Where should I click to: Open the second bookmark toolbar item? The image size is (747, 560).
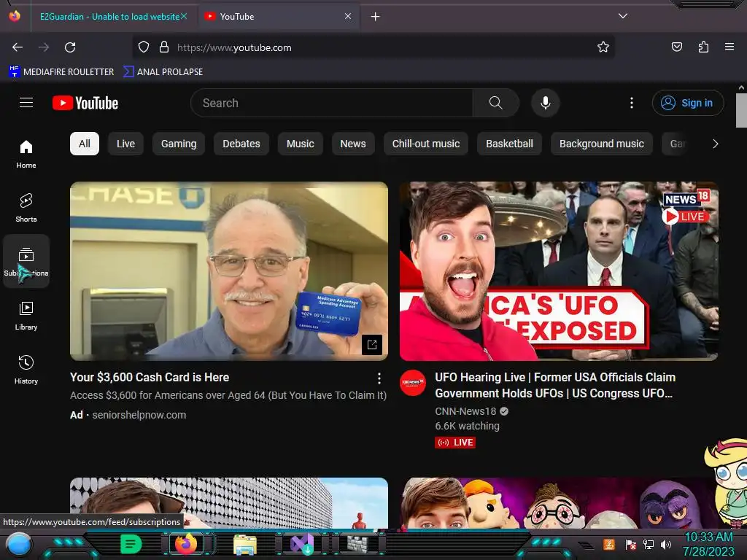tap(163, 72)
